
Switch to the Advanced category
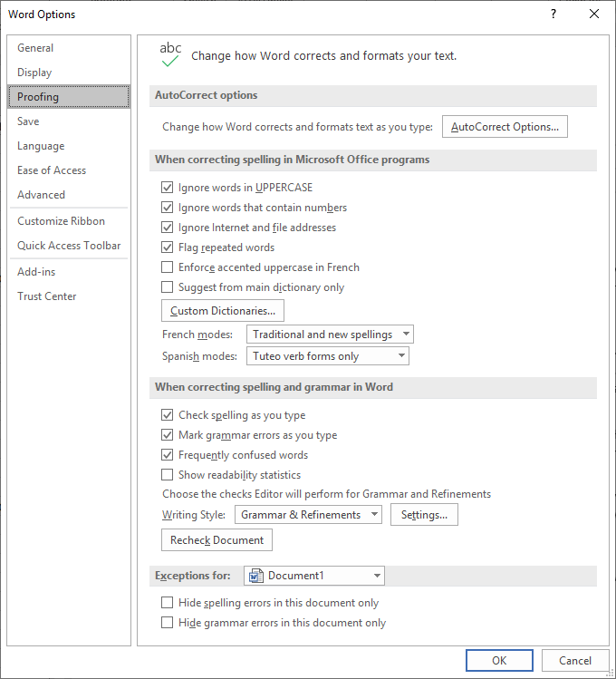pos(41,195)
